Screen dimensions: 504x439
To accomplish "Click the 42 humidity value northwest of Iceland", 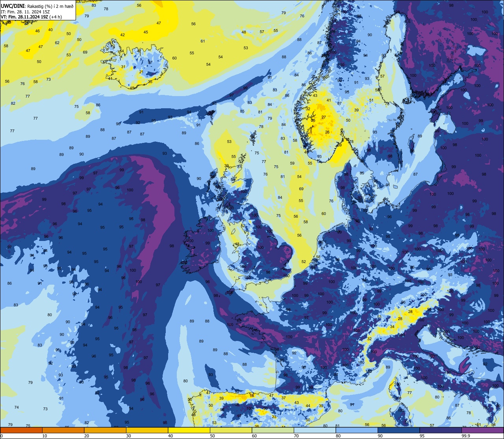I will click(x=122, y=35).
